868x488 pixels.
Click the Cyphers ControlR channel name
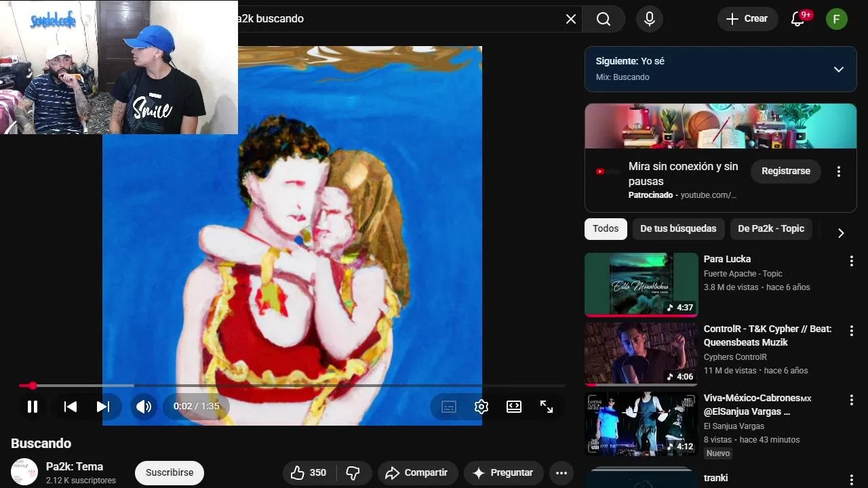coord(735,357)
